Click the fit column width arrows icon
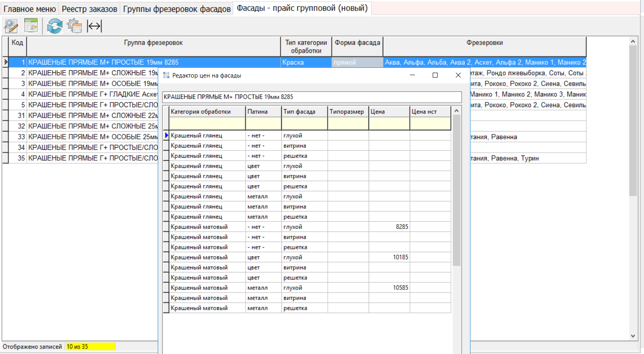The image size is (644, 354). point(94,26)
